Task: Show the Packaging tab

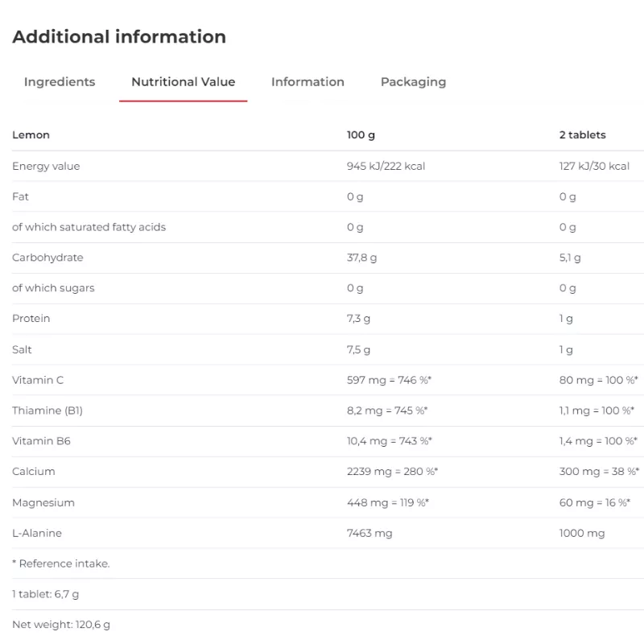Action: [x=413, y=82]
